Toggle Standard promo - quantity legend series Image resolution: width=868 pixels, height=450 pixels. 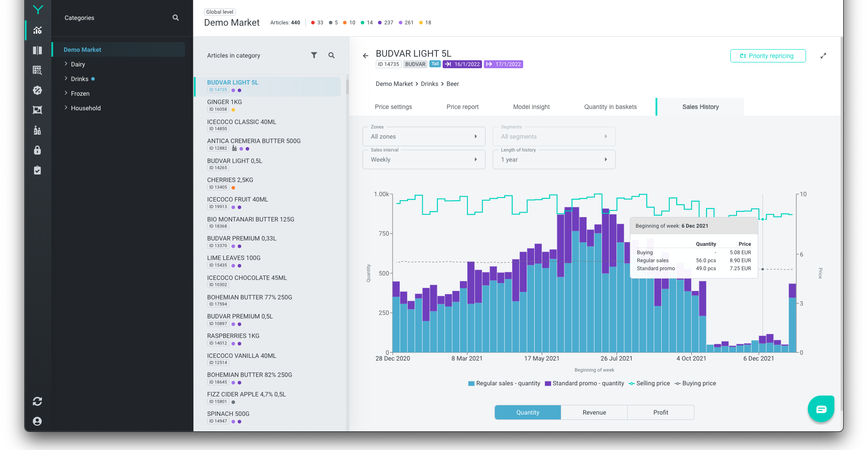[x=584, y=383]
